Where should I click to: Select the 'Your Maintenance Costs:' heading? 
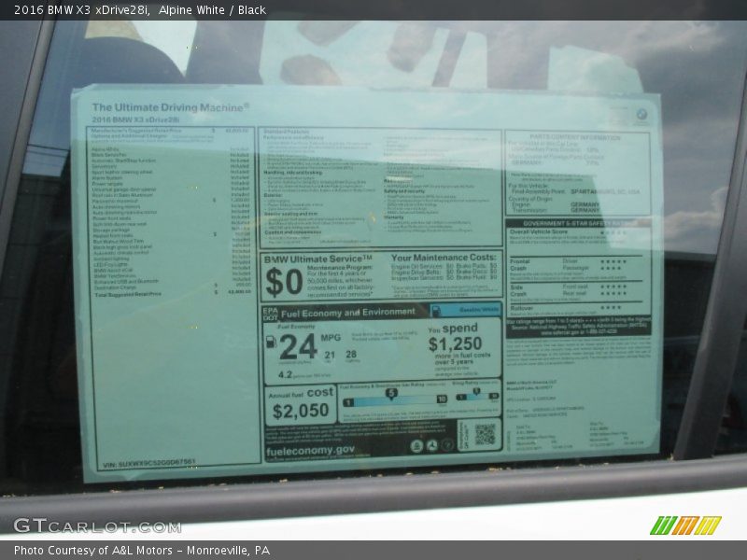(444, 258)
